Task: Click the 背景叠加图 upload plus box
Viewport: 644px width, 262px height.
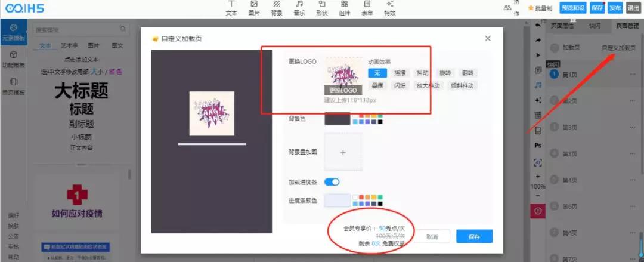Action: click(343, 153)
